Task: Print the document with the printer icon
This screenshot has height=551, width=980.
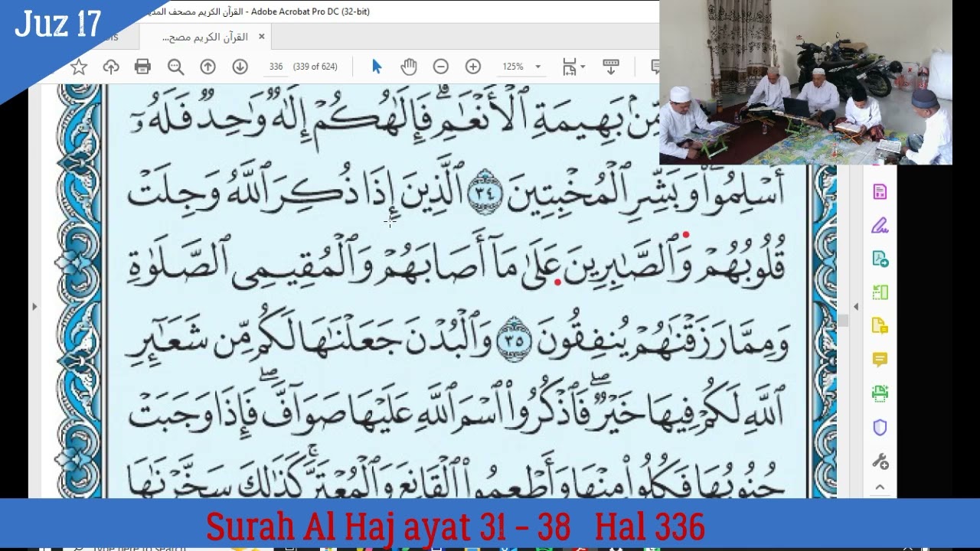Action: pos(142,67)
